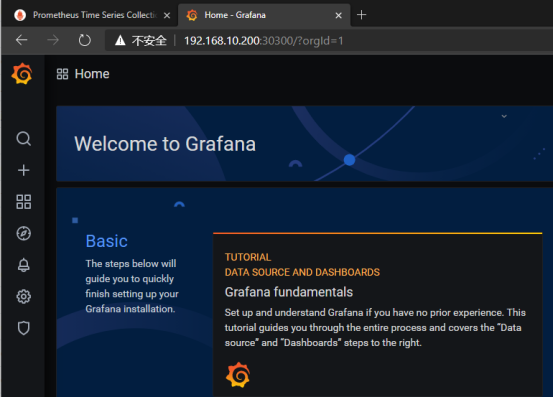
Task: Go back with the browser back arrow
Action: 22,40
